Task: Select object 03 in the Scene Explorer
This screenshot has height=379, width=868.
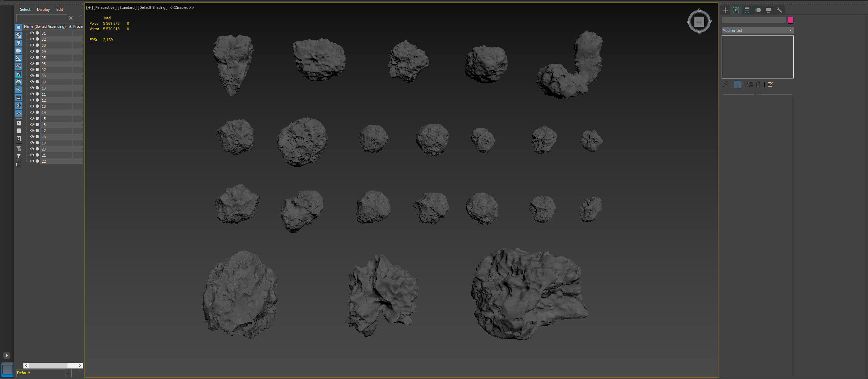Action: 43,45
